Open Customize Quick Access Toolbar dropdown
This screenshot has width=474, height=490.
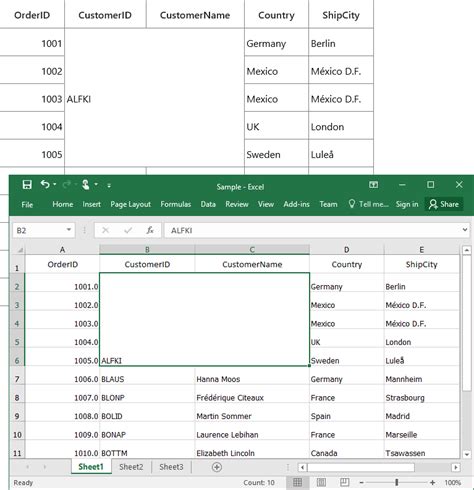(109, 185)
